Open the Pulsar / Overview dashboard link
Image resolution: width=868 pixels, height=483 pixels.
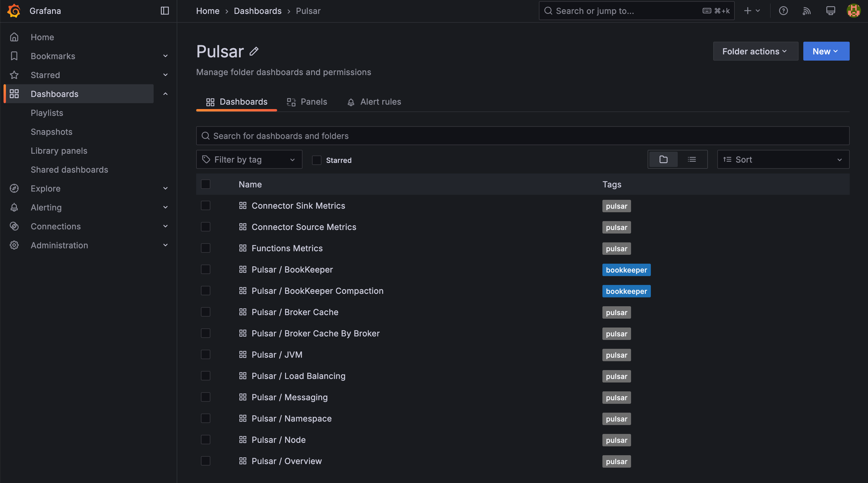point(286,461)
